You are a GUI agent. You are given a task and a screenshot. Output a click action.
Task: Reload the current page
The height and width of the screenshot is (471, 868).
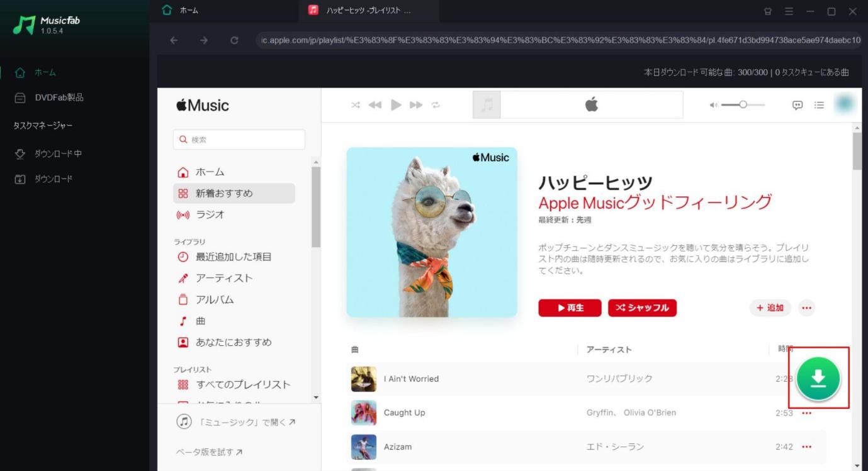pyautogui.click(x=234, y=40)
